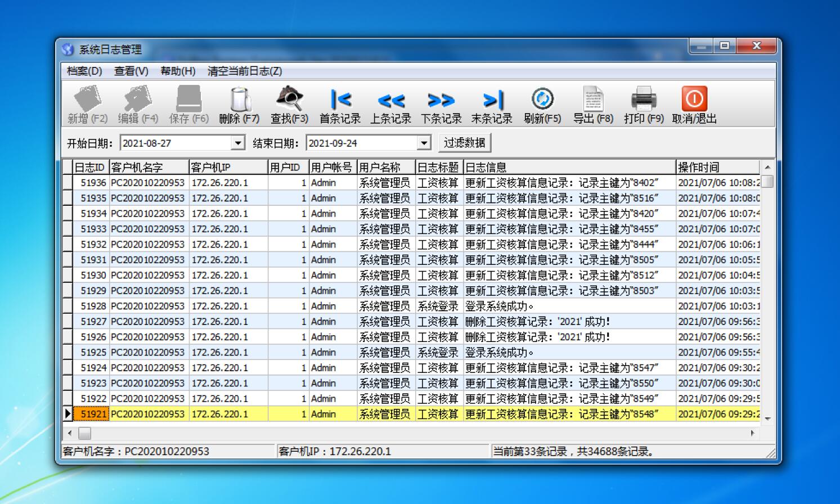
Task: Click the 用户帐号 column header
Action: tap(333, 167)
